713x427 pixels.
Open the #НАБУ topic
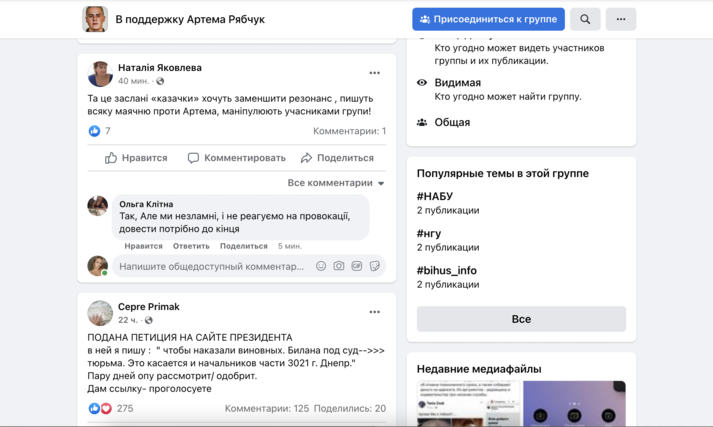click(x=435, y=197)
